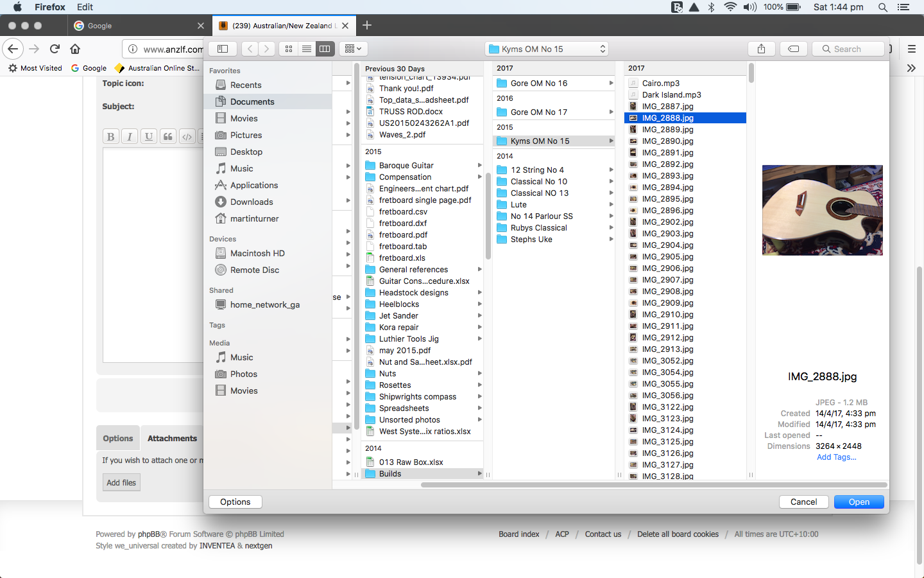Open the Kyms OM No 15 path popup
This screenshot has width=924, height=578.
547,49
